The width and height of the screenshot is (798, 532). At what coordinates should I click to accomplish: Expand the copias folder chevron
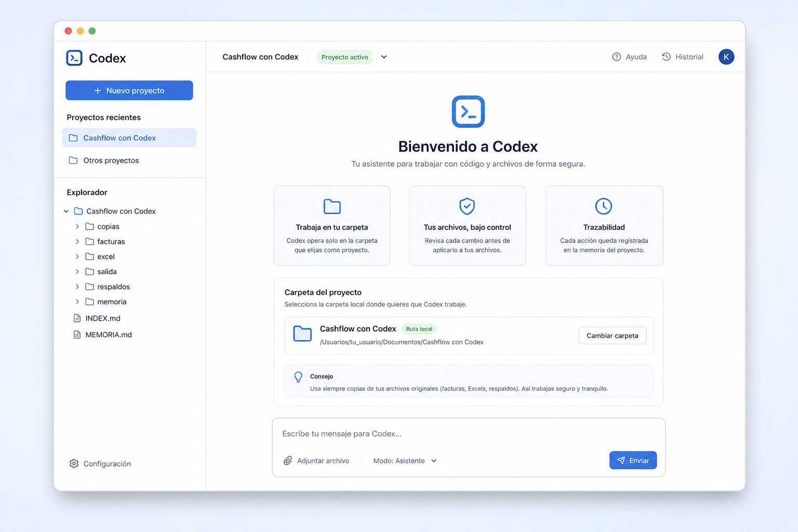(77, 227)
